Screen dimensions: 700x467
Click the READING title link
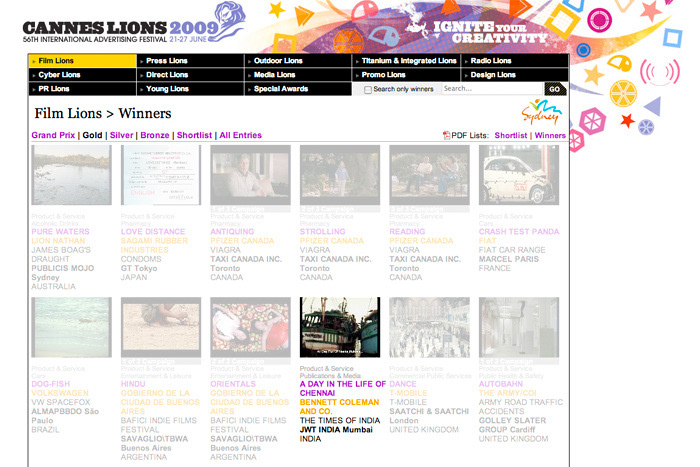tap(407, 232)
